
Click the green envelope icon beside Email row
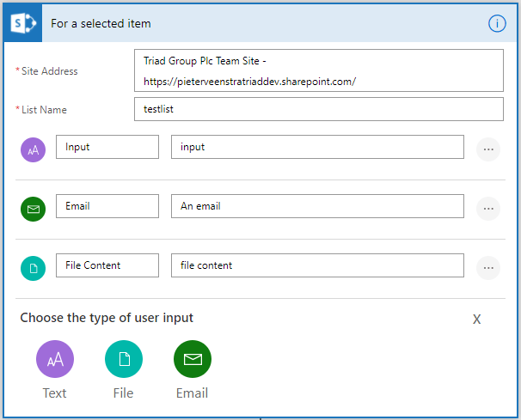[34, 209]
